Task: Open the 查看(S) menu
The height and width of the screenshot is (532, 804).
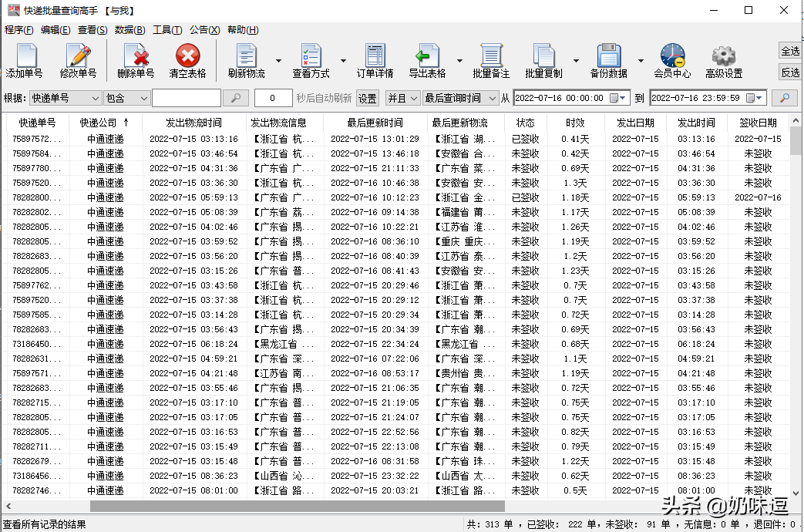Action: click(x=93, y=30)
